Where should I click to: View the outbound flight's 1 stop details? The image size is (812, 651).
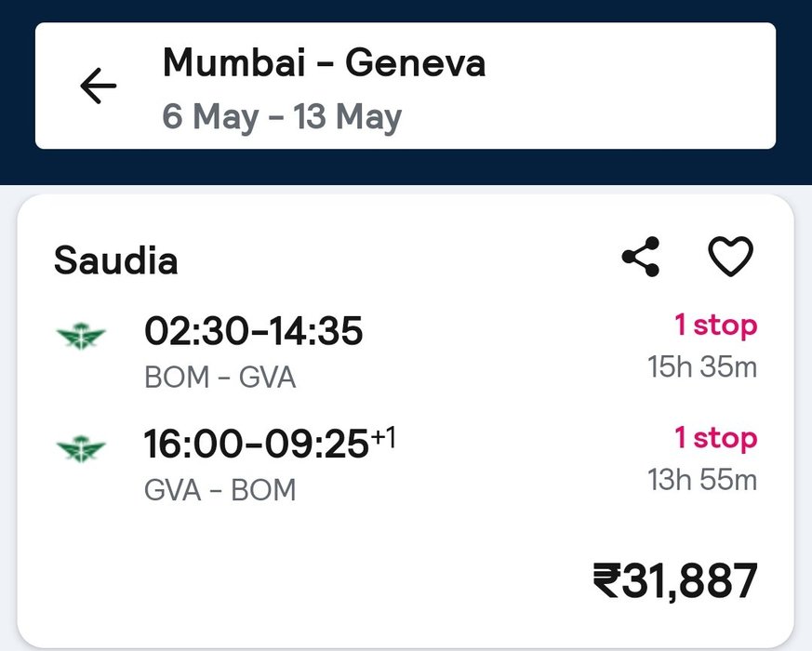point(715,325)
